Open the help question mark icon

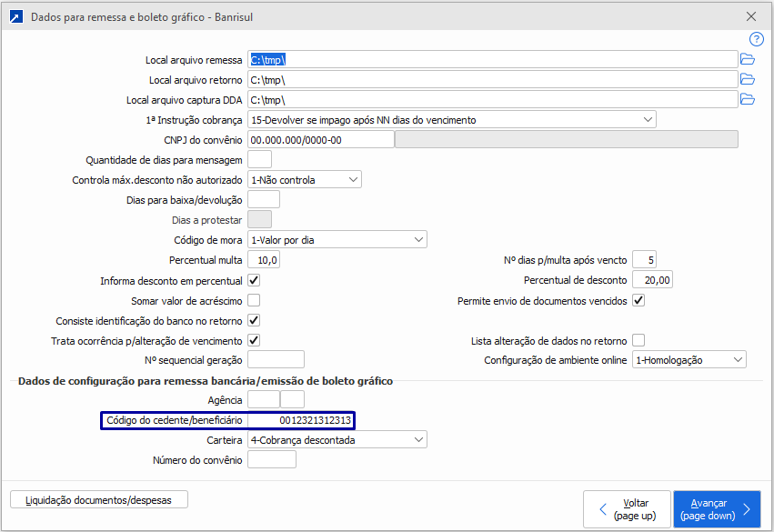(x=756, y=39)
